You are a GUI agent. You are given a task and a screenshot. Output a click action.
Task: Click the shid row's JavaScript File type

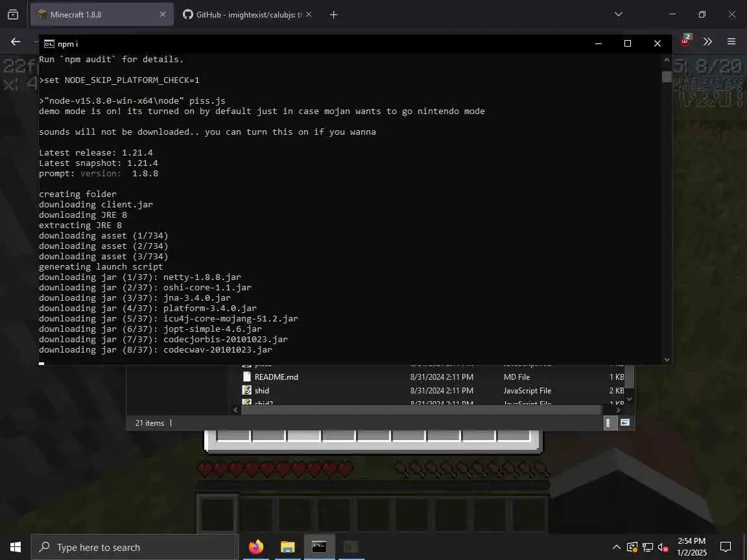(527, 390)
